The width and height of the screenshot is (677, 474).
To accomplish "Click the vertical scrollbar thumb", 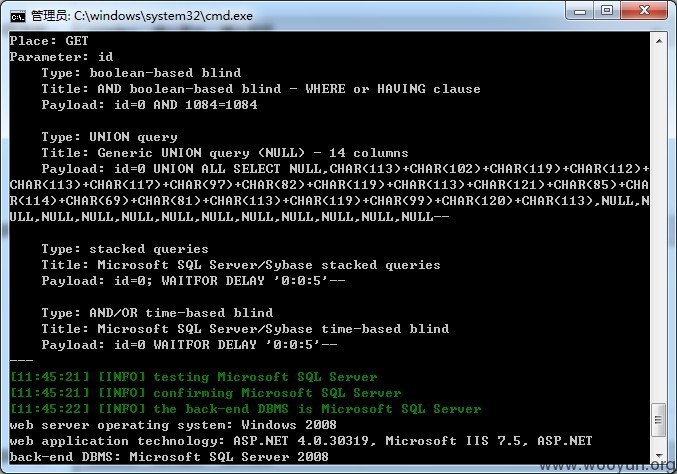I will point(658,420).
